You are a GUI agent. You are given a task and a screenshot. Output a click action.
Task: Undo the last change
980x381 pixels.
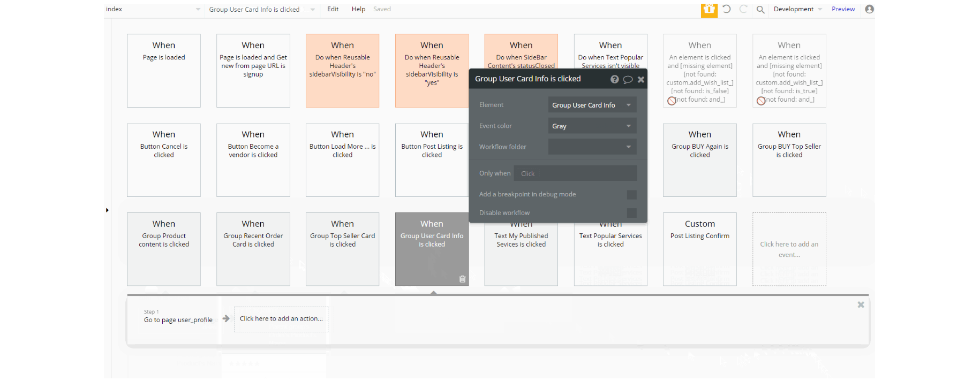727,9
